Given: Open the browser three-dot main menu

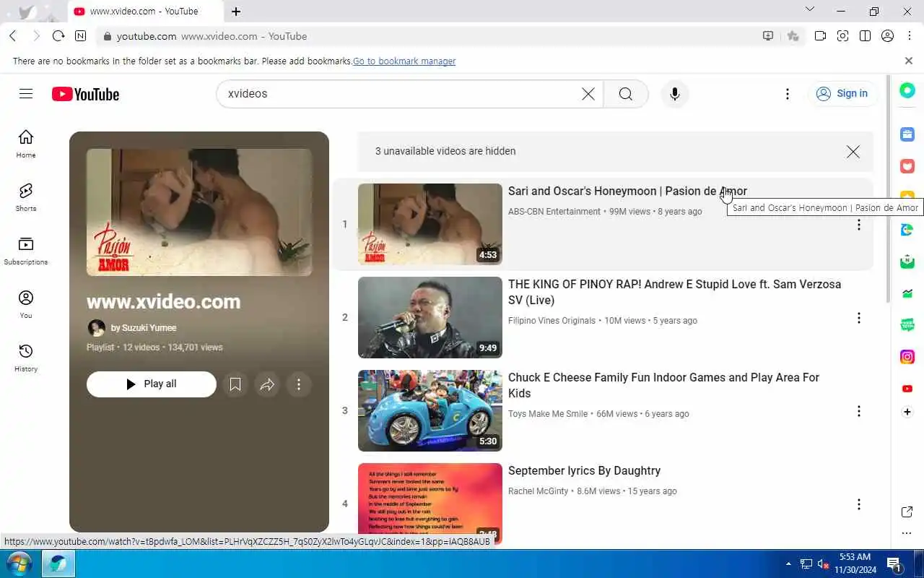Looking at the screenshot, I should click(910, 36).
